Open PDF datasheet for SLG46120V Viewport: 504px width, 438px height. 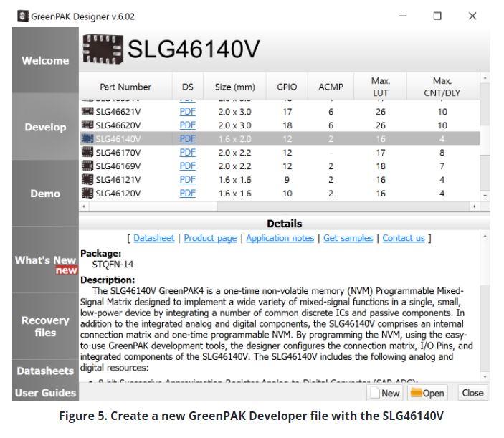(x=187, y=193)
